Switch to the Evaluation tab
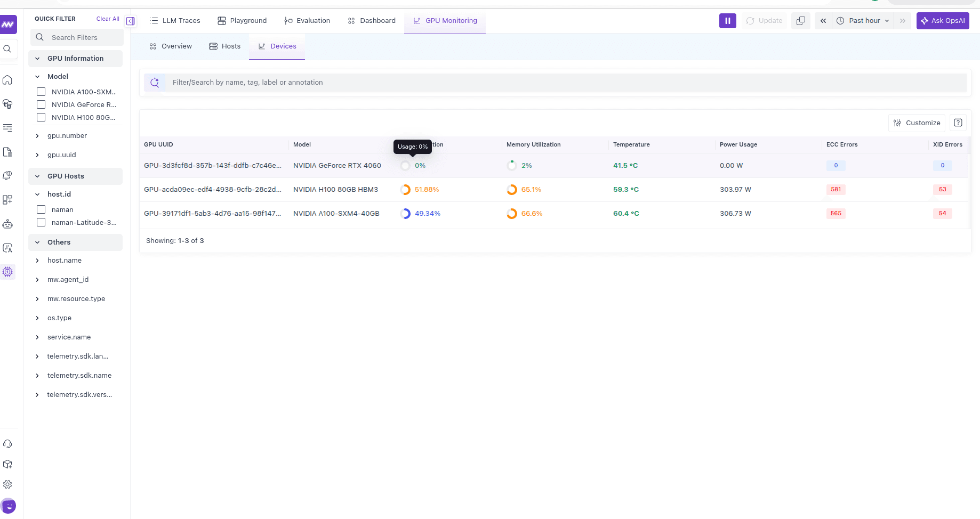 (x=307, y=21)
